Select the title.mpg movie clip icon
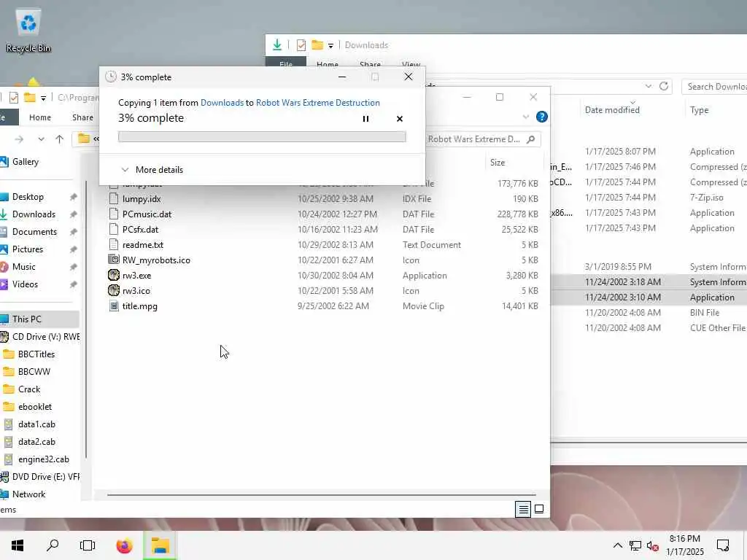This screenshot has width=747, height=560. coord(113,306)
